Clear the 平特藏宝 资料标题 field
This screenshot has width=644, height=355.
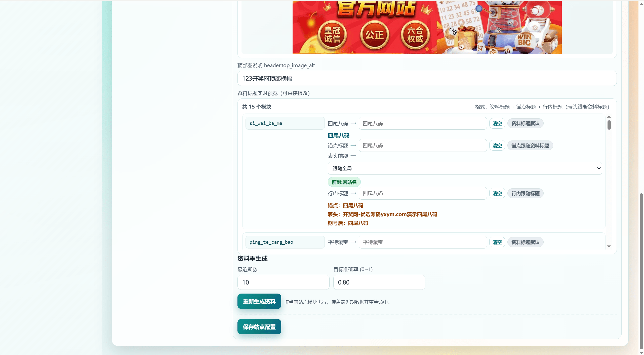497,242
